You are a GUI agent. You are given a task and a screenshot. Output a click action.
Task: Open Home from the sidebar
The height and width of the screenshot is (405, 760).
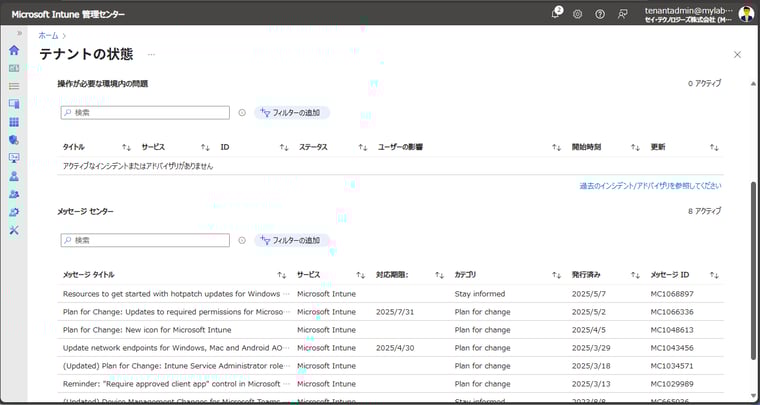click(14, 50)
